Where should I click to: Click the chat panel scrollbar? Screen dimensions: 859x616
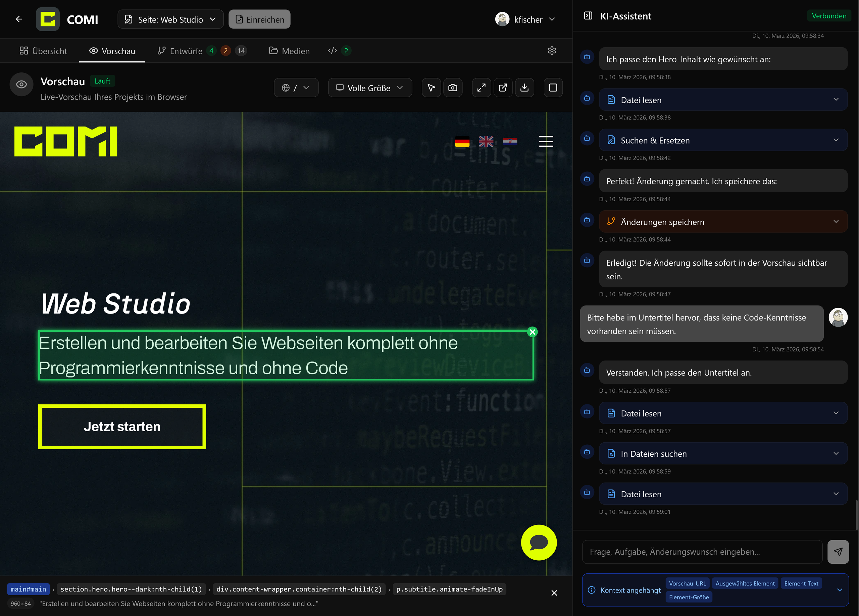857,515
